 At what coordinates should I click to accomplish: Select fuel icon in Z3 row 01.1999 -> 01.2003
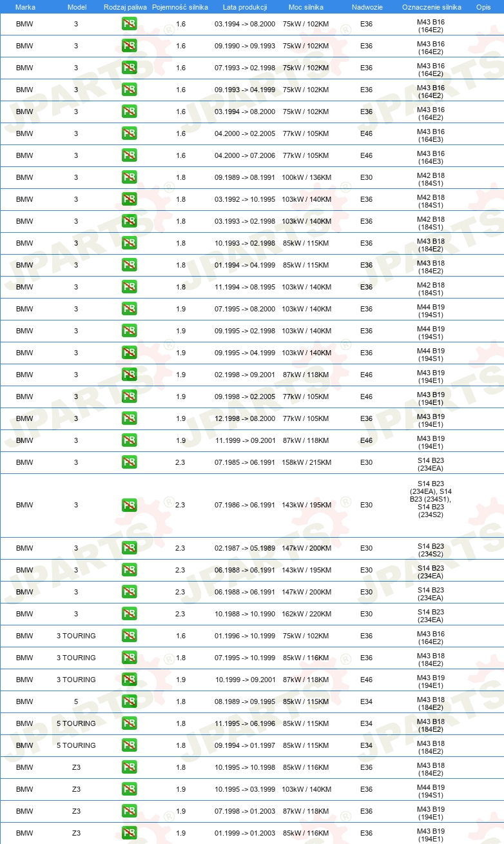(129, 833)
